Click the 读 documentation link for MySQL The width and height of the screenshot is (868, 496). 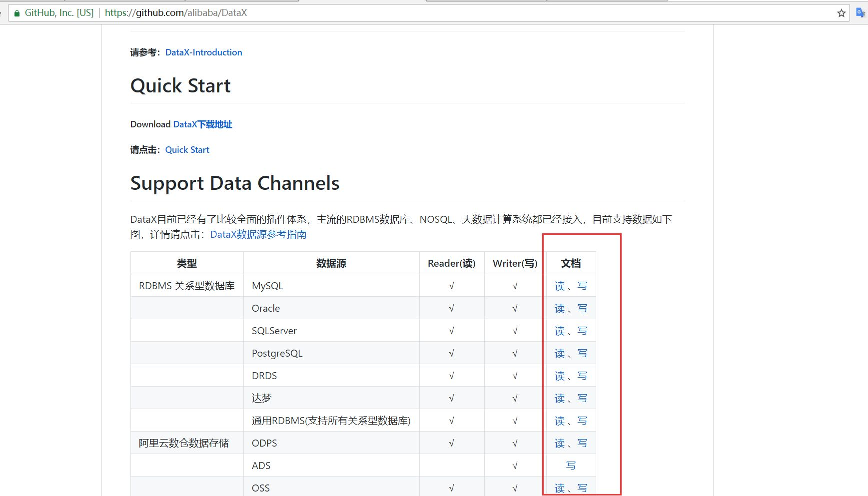click(x=559, y=286)
